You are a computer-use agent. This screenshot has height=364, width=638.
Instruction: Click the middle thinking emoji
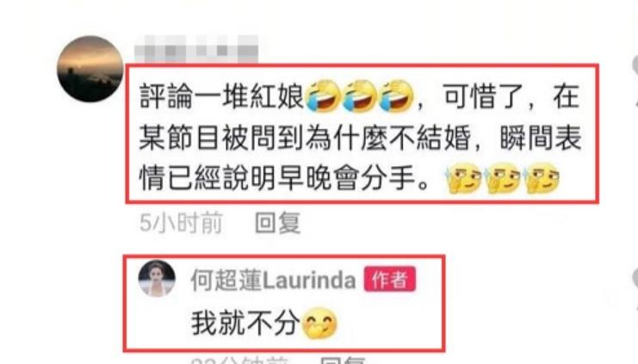coord(503,178)
